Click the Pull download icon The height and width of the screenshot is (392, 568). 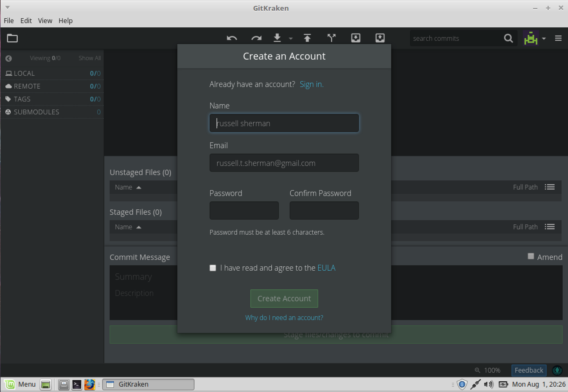click(277, 38)
